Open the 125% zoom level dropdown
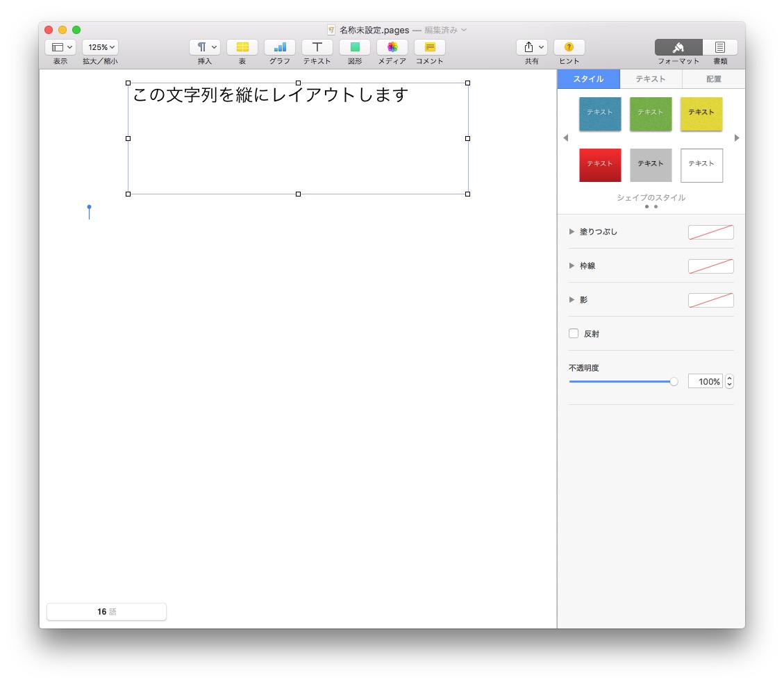 (x=100, y=47)
